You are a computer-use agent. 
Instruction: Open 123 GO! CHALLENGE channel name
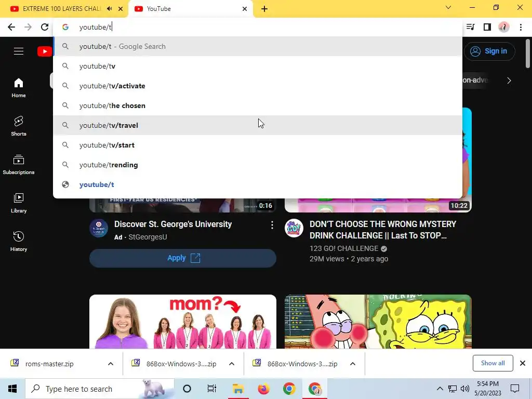point(344,248)
